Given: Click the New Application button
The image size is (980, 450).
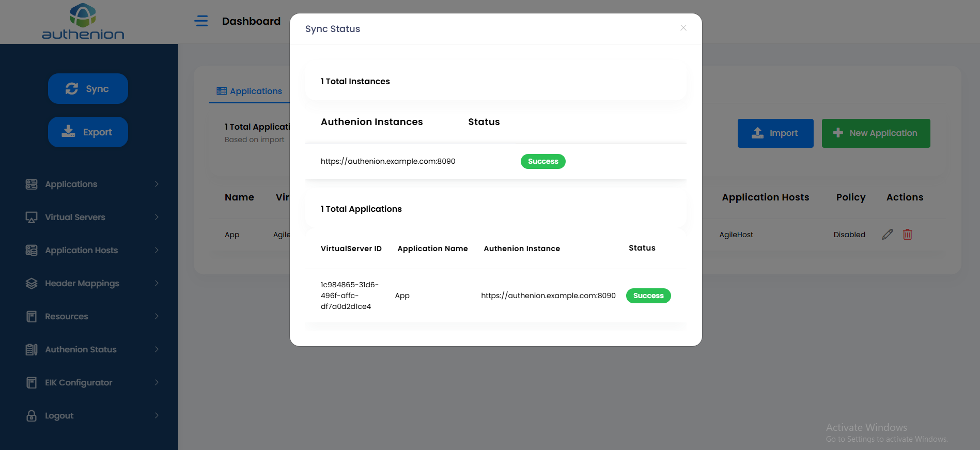Looking at the screenshot, I should pyautogui.click(x=876, y=133).
